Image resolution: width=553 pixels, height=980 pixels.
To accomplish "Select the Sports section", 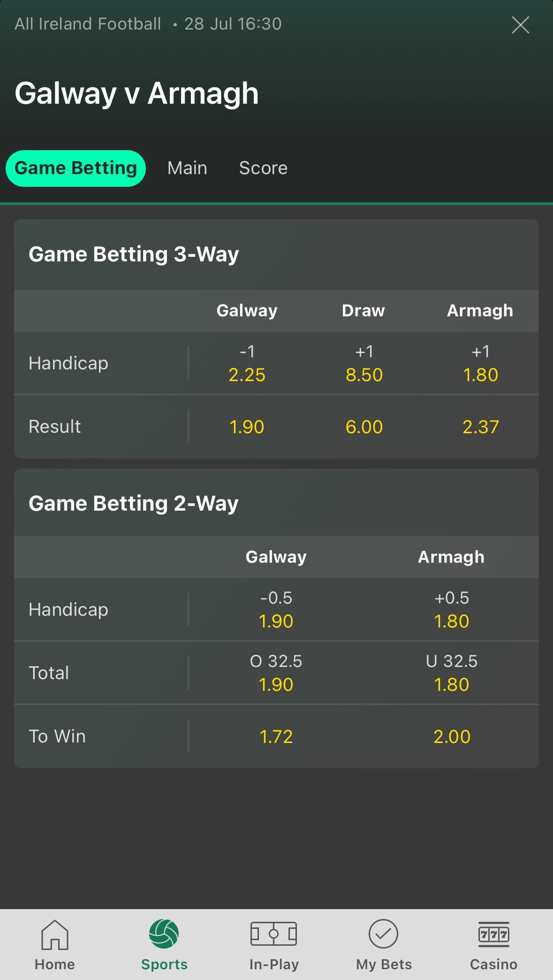I will click(x=165, y=945).
